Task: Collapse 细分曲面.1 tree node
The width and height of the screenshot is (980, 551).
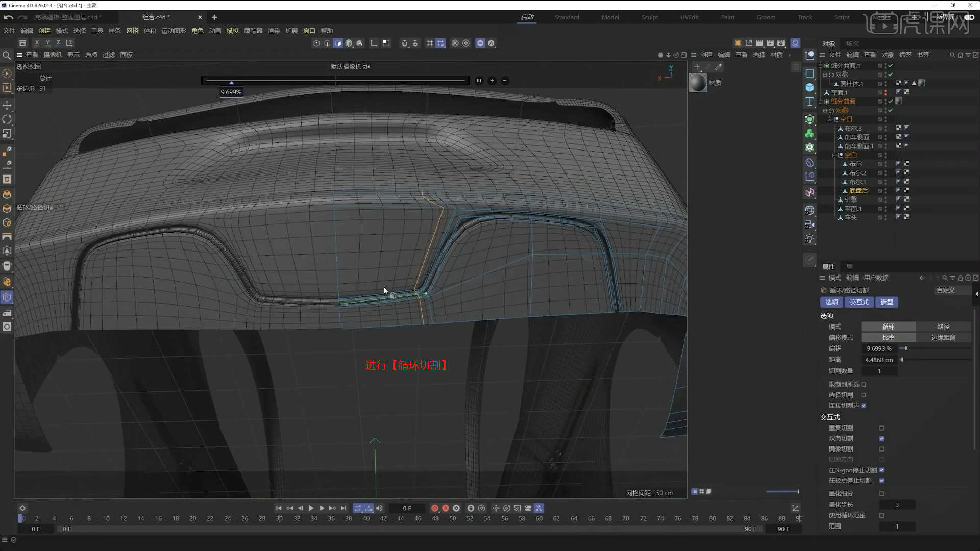Action: (820, 66)
